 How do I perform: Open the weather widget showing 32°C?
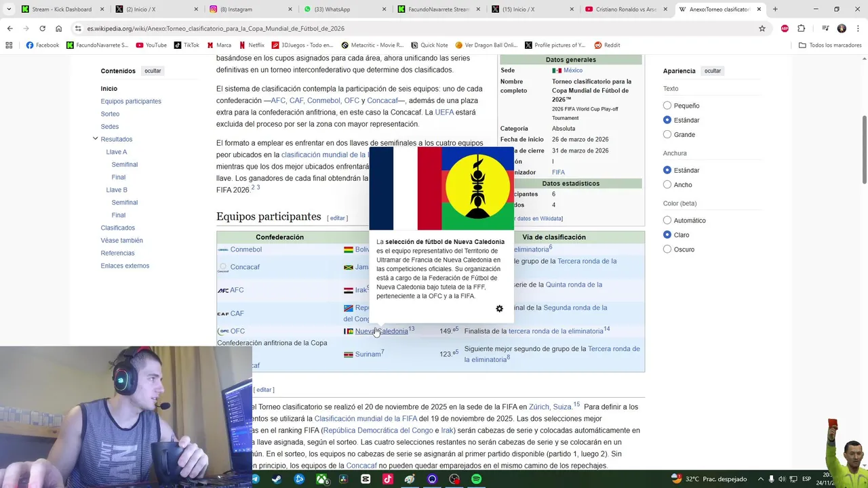coord(709,479)
